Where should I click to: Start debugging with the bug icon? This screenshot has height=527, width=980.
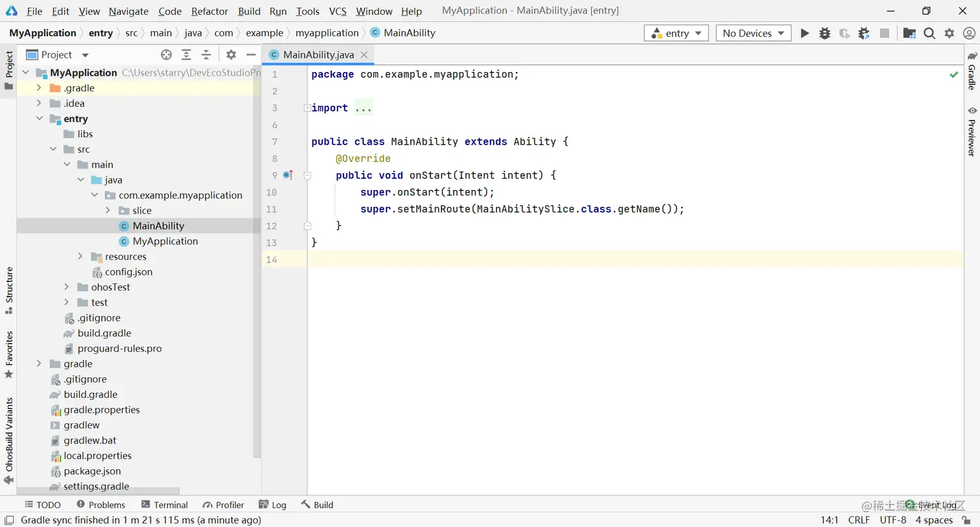pos(824,33)
